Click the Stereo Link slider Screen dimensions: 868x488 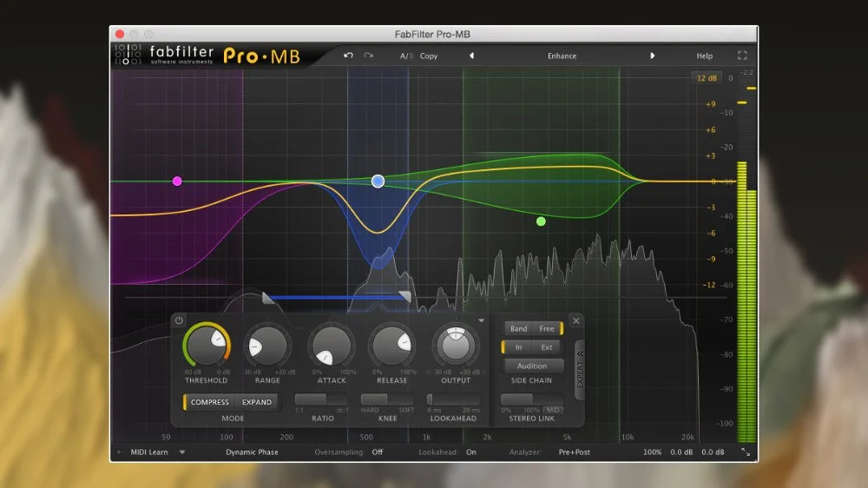[532, 399]
